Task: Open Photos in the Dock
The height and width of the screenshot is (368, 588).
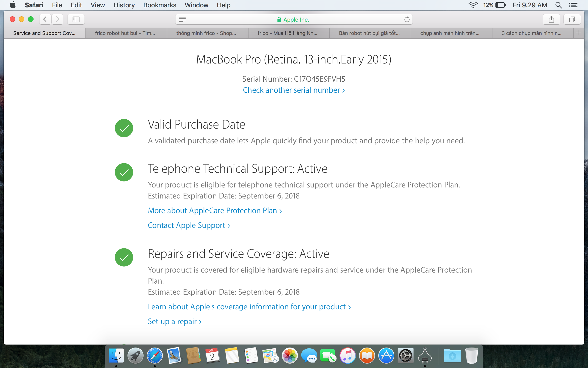Action: (290, 356)
